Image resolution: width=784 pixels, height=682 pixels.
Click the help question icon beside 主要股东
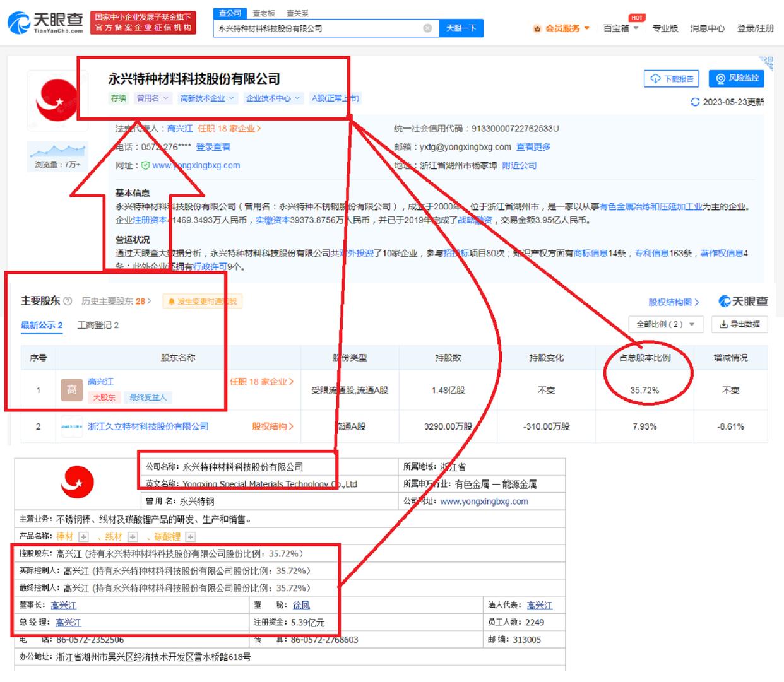coord(68,301)
